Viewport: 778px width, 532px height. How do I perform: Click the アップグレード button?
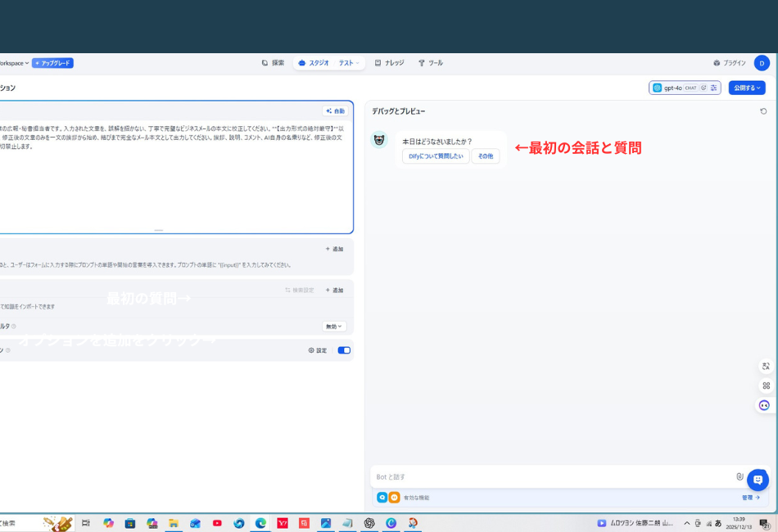pos(52,62)
